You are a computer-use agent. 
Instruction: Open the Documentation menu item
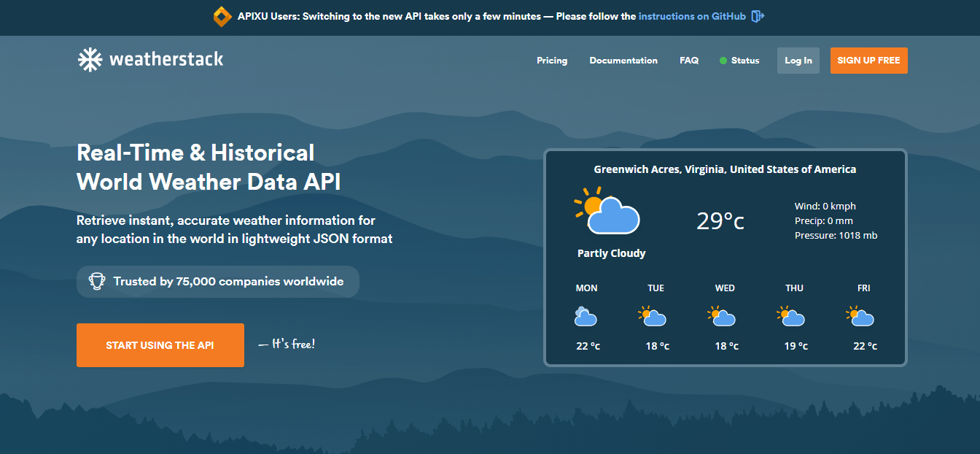pos(623,61)
